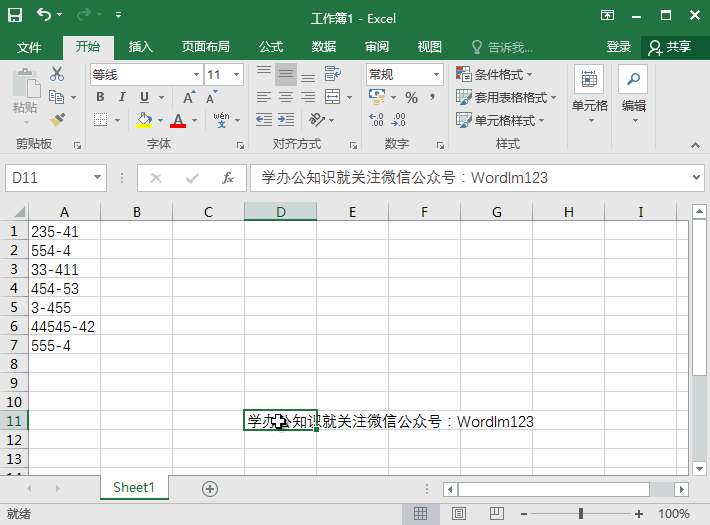This screenshot has width=710, height=525.
Task: Center text horizontally
Action: pyautogui.click(x=286, y=97)
